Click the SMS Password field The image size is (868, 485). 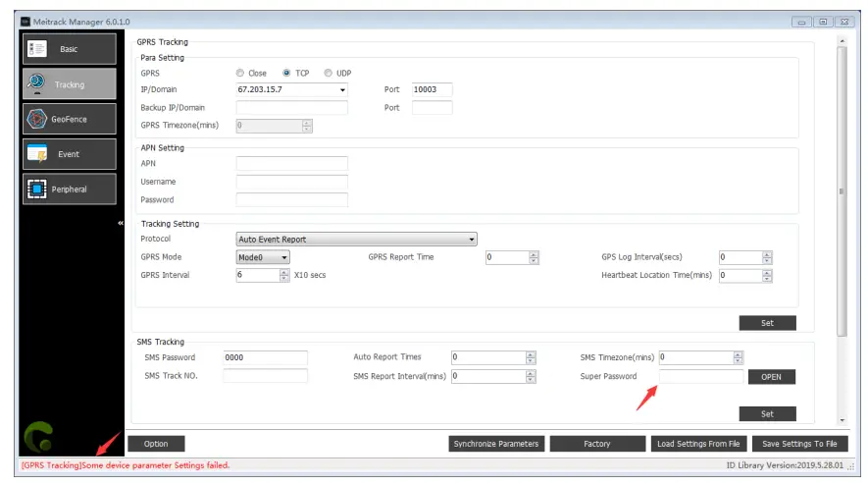point(265,357)
